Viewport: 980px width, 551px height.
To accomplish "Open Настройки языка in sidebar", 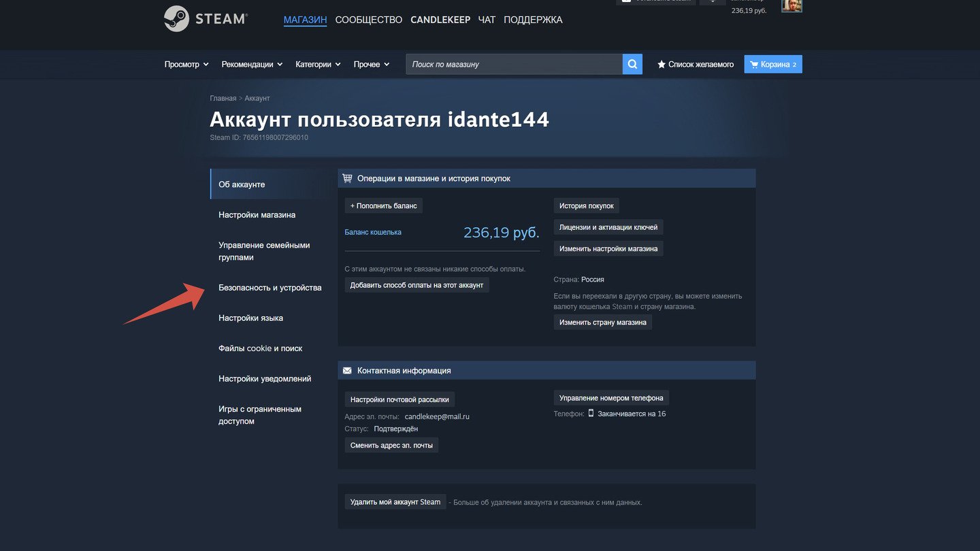I will [x=250, y=318].
